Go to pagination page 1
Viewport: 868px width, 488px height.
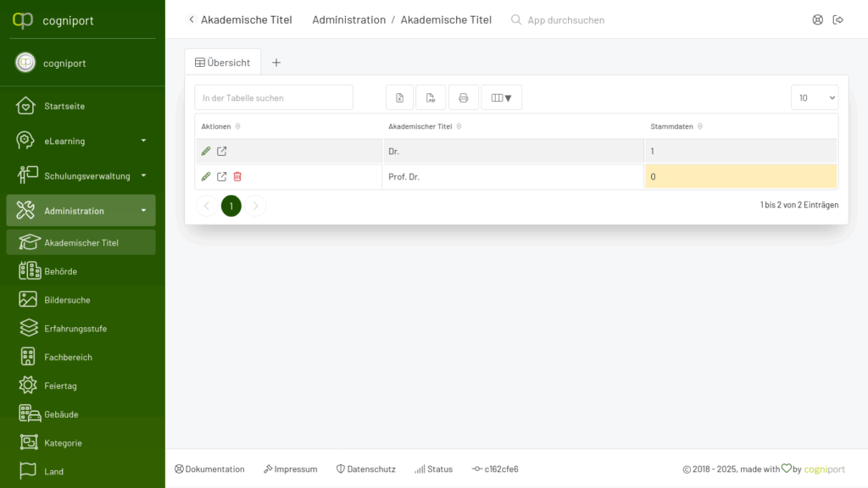[231, 206]
